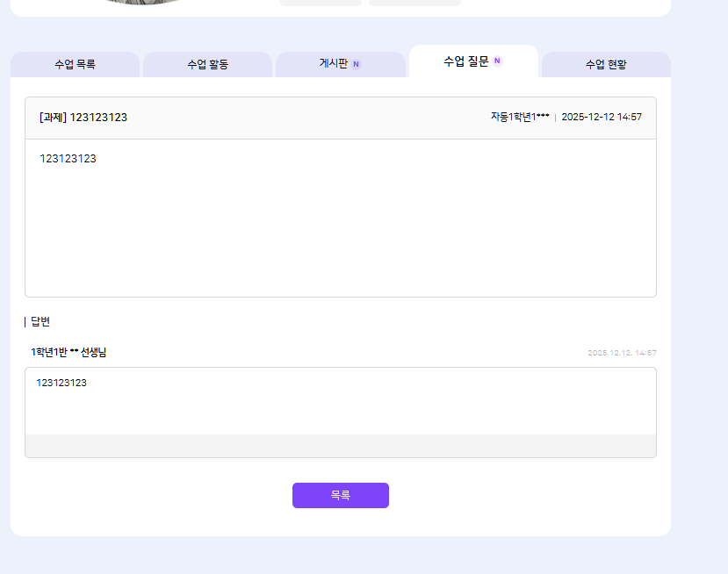The width and height of the screenshot is (728, 574).
Task: Click the question body text 123123123
Action: (68, 159)
